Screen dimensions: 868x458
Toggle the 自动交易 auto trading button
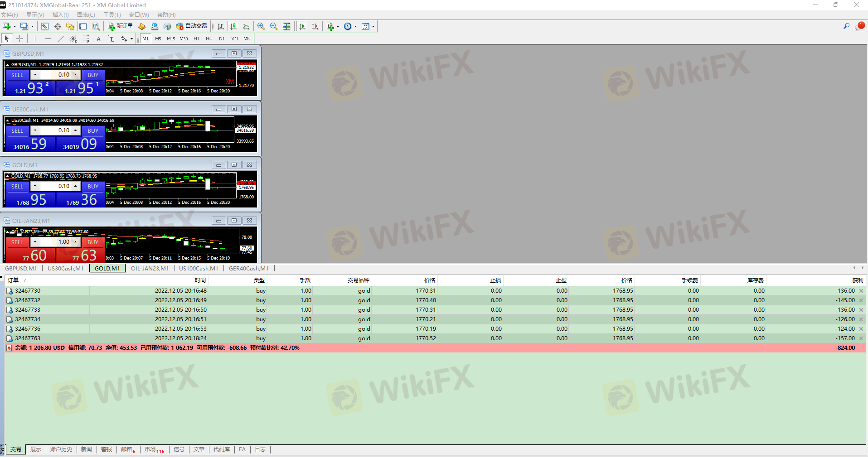tap(191, 26)
